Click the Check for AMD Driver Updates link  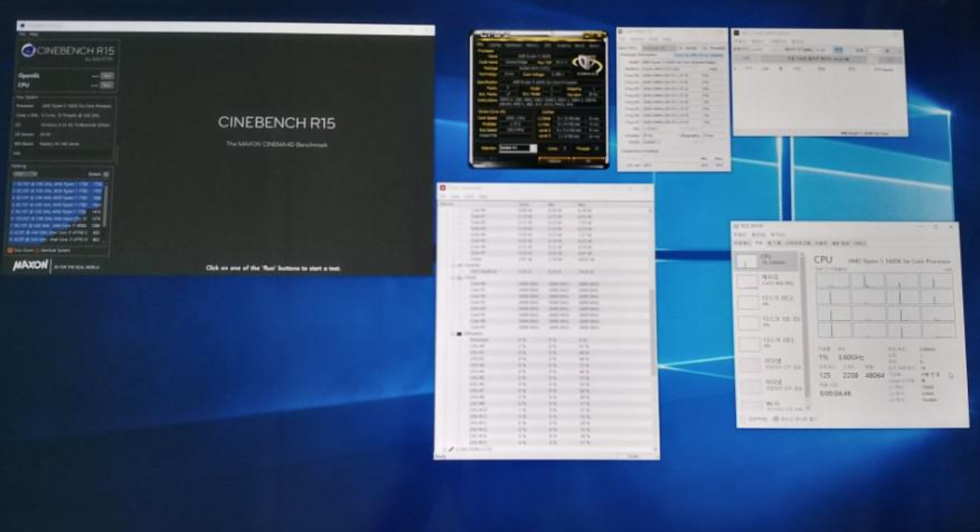[x=698, y=55]
